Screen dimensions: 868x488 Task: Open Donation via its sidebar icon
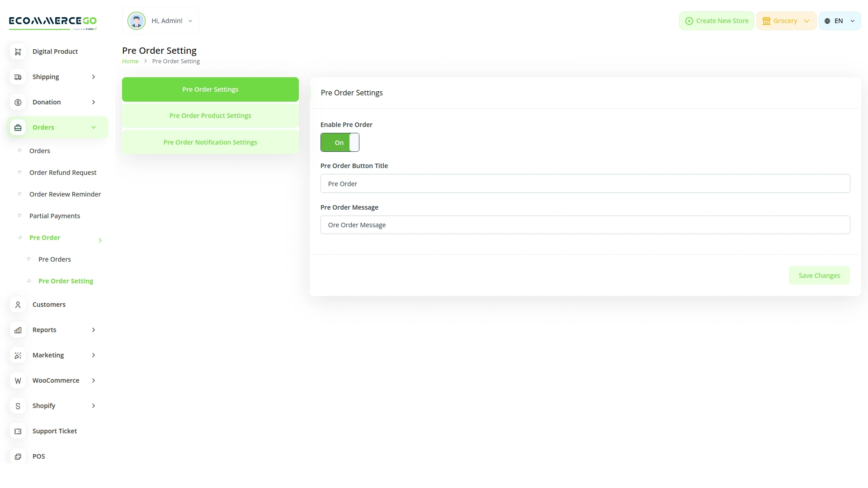18,102
